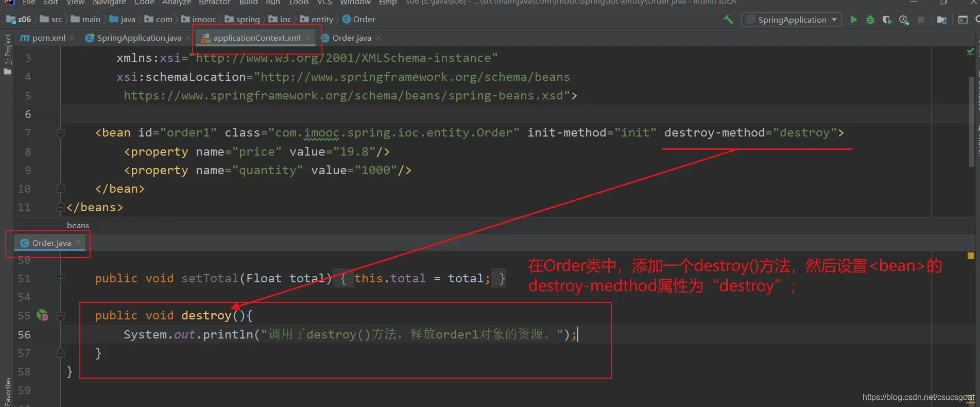Click the profiler run icon with clock
The width and height of the screenshot is (980, 407).
point(904,20)
